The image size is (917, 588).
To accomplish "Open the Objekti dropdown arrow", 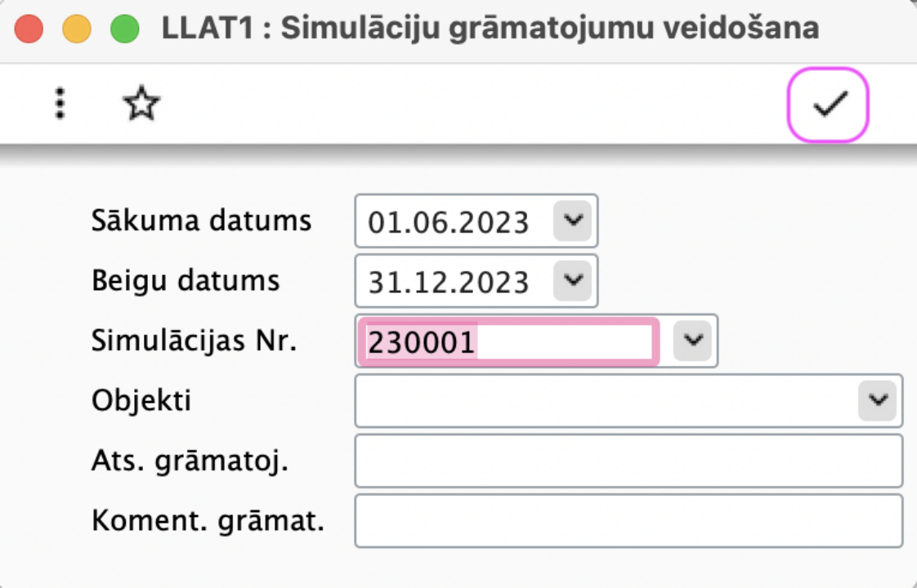I will [878, 400].
